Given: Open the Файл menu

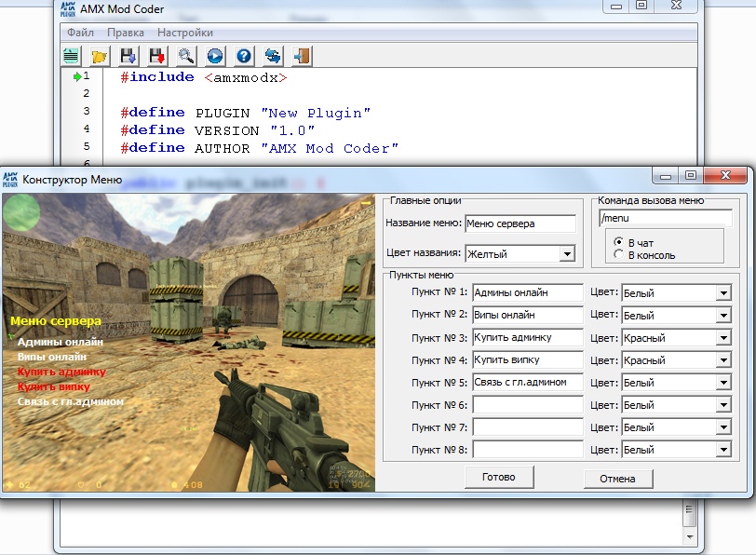Looking at the screenshot, I should (x=81, y=33).
